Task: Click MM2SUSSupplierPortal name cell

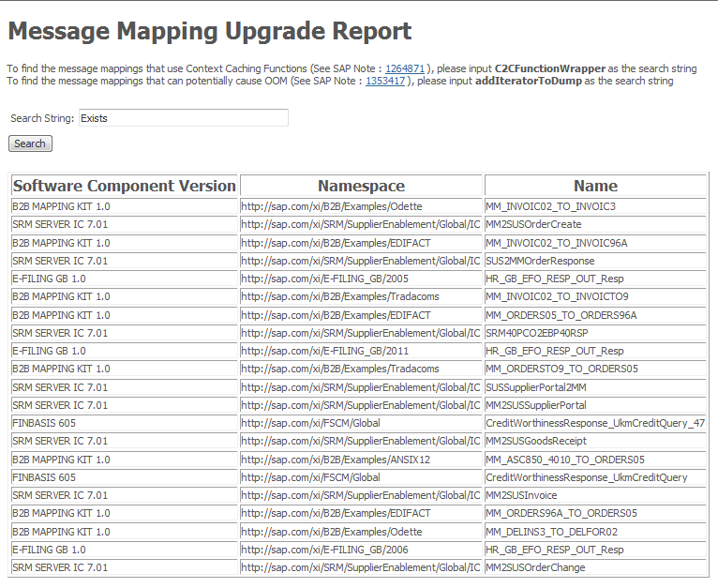Action: tap(595, 405)
